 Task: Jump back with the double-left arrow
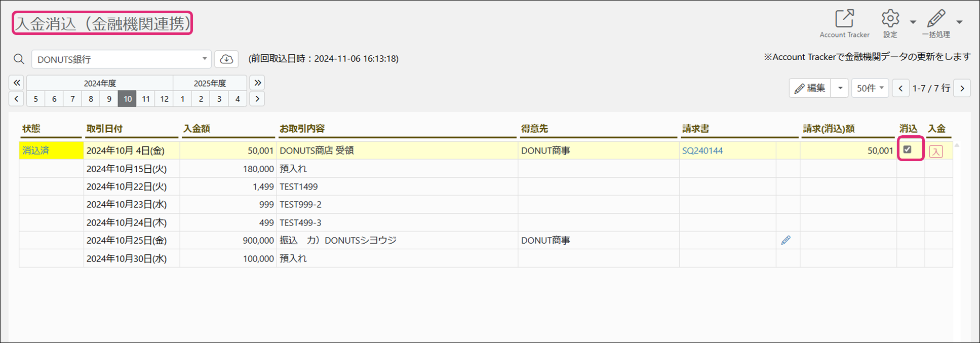pos(17,83)
